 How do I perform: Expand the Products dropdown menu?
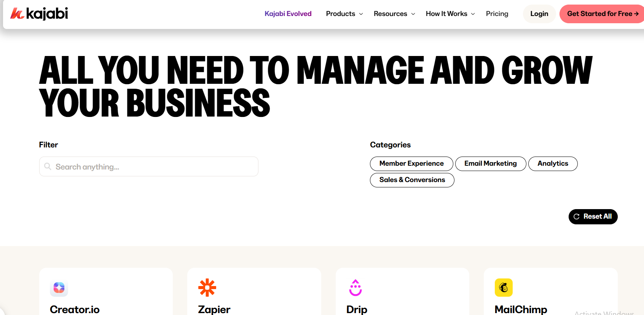pyautogui.click(x=344, y=14)
